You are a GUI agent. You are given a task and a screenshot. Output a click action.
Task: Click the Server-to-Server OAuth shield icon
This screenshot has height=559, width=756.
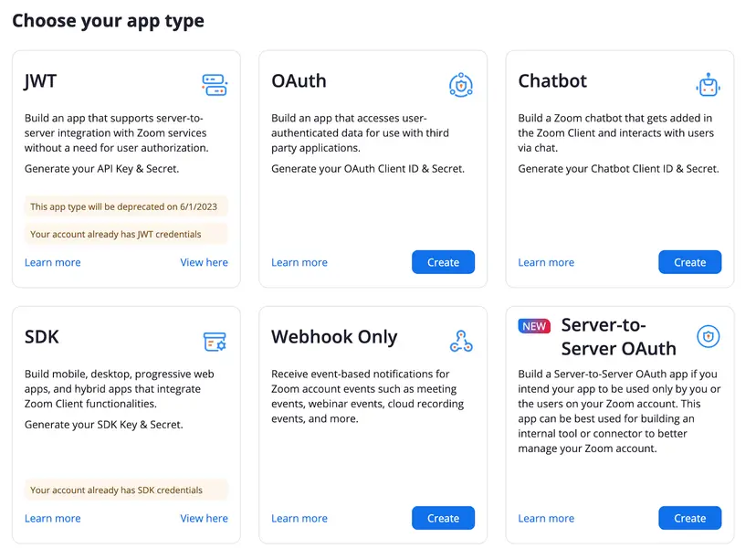(709, 336)
